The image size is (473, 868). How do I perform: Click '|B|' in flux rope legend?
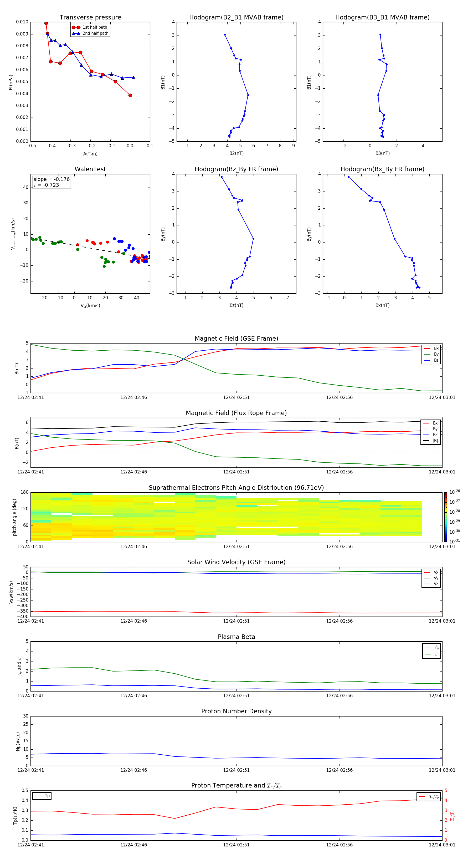pyautogui.click(x=431, y=441)
